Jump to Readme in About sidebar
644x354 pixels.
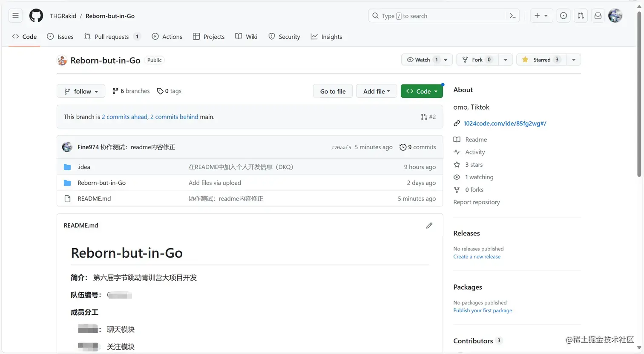click(x=470, y=139)
